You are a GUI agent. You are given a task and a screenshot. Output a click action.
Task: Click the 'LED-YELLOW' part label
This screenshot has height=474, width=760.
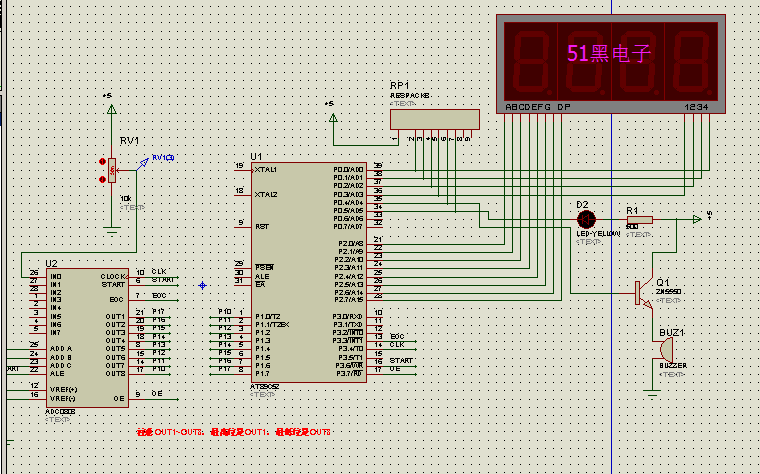pos(598,234)
